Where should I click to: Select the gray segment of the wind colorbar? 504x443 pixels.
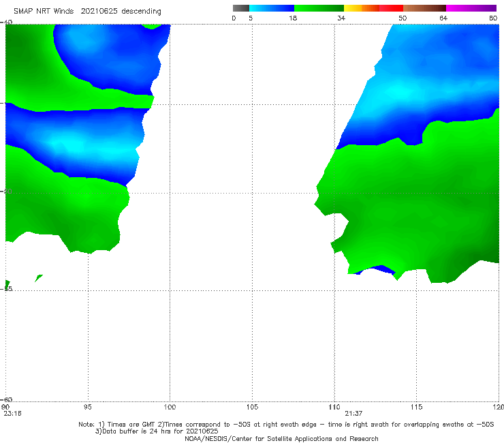pyautogui.click(x=241, y=8)
